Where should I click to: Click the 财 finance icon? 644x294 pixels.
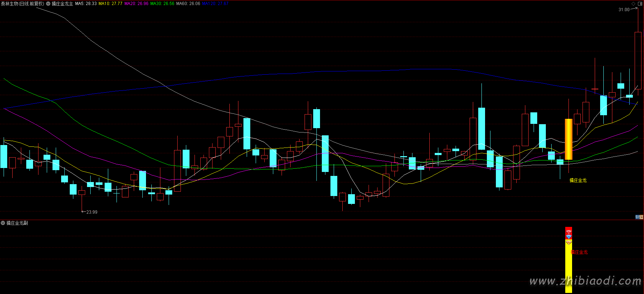[x=637, y=217]
